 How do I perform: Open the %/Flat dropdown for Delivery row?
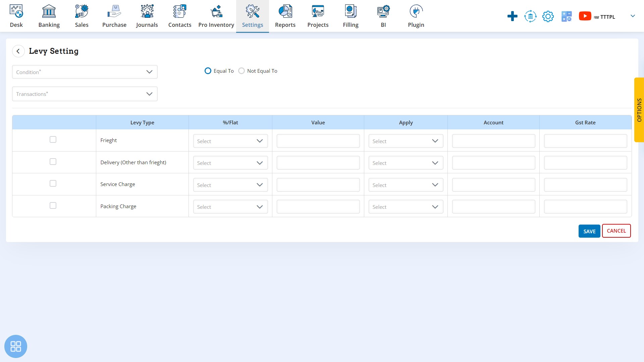[230, 163]
